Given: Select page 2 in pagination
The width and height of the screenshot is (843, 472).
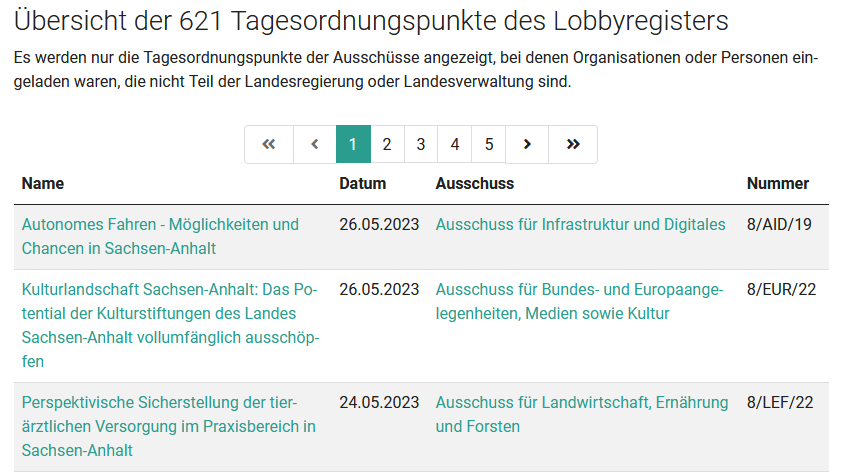Looking at the screenshot, I should coord(387,144).
